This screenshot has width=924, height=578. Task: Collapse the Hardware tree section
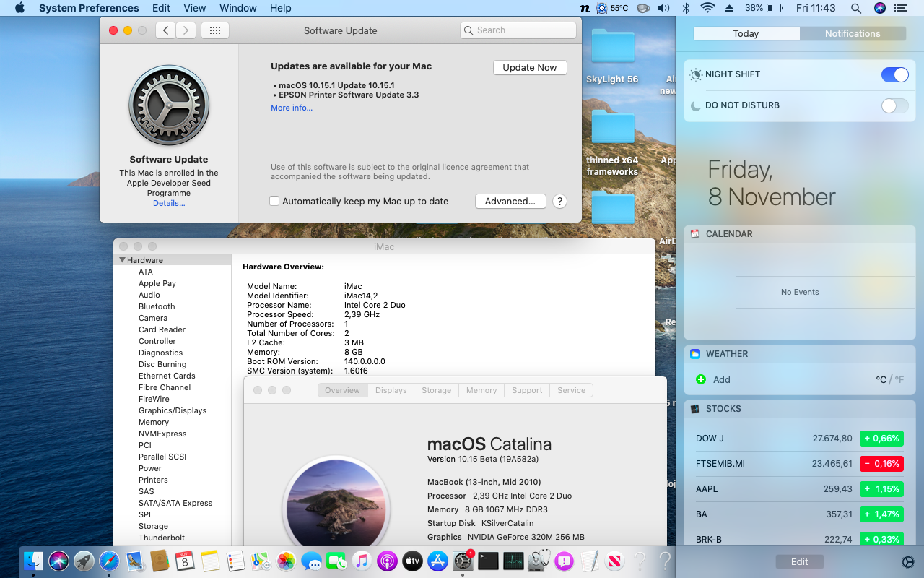[x=123, y=260]
